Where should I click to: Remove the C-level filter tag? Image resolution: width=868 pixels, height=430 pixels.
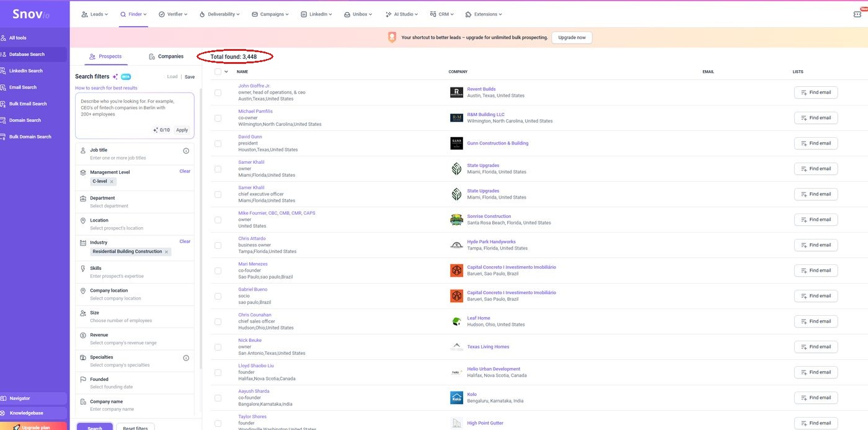click(x=112, y=182)
